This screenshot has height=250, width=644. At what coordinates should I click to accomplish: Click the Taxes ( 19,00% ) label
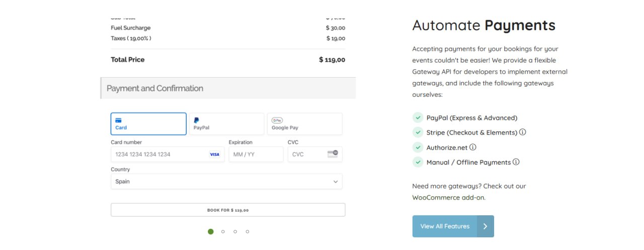tap(131, 38)
